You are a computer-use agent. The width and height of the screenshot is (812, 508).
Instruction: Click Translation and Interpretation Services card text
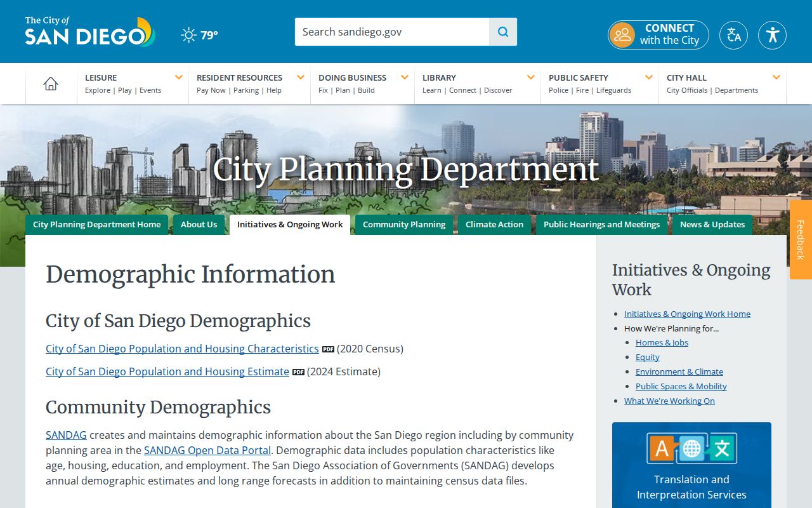pyautogui.click(x=691, y=487)
